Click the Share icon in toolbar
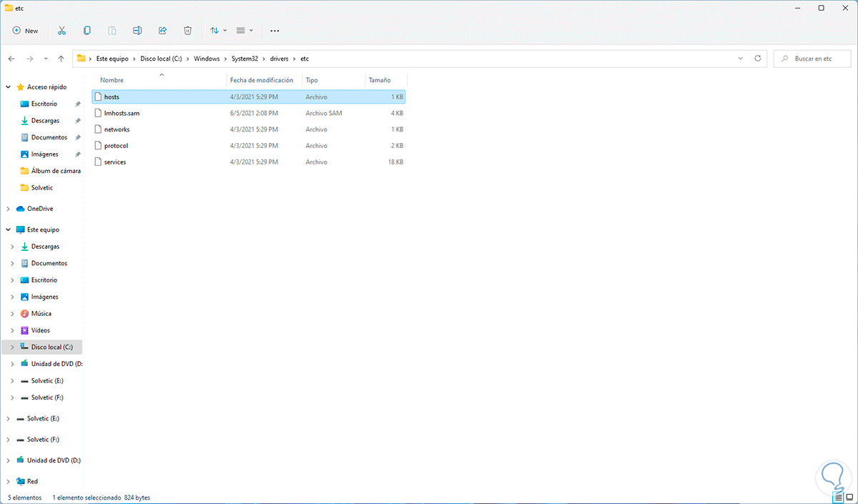Screen dimensions: 858x504 (x=162, y=31)
